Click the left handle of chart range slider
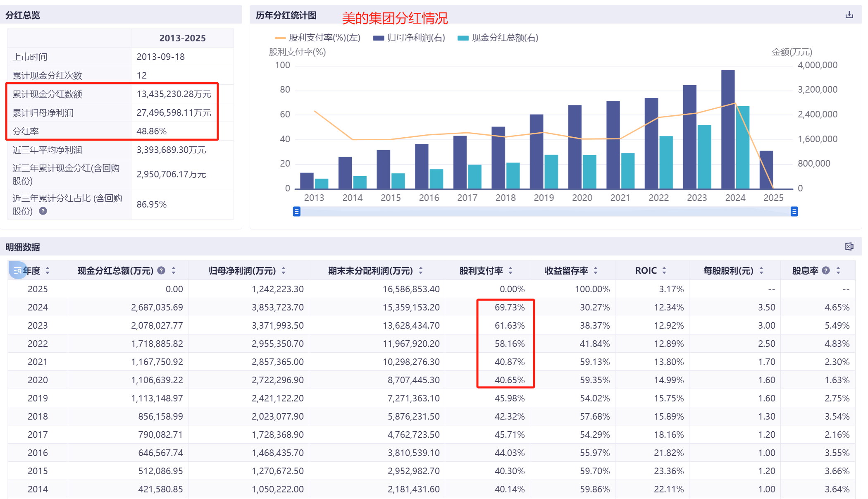This screenshot has width=868, height=499. tap(296, 212)
